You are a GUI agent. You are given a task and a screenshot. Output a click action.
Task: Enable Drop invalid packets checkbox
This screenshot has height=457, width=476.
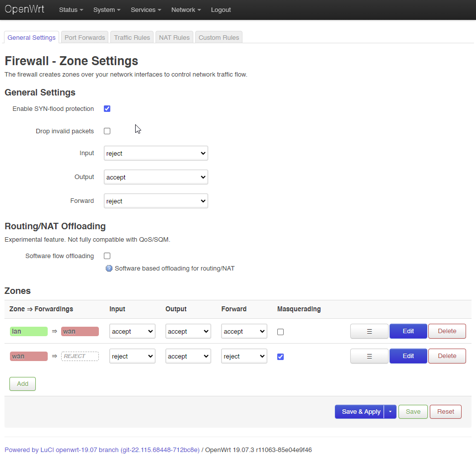point(107,131)
